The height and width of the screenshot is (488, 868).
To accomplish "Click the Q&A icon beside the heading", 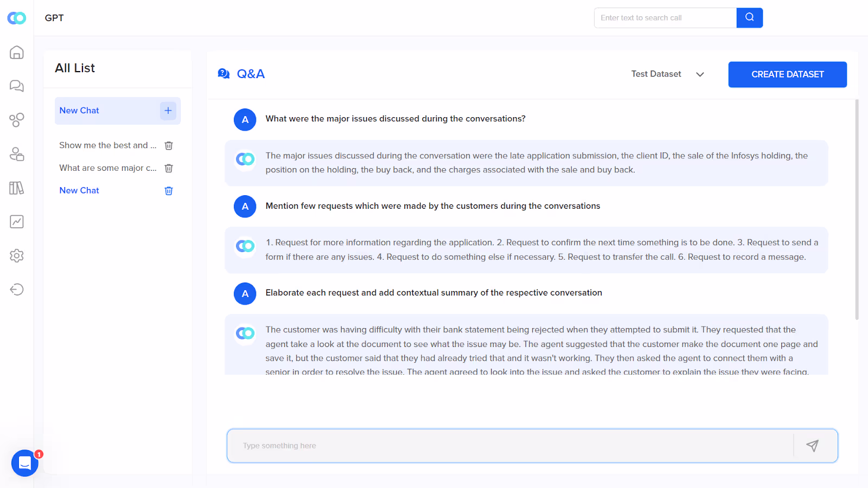I will (224, 74).
